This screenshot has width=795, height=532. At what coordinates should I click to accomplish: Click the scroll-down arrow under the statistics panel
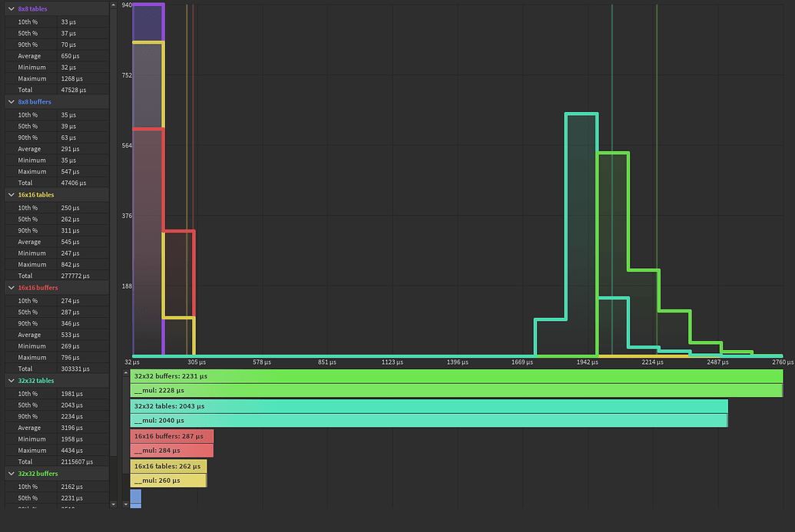[114, 504]
